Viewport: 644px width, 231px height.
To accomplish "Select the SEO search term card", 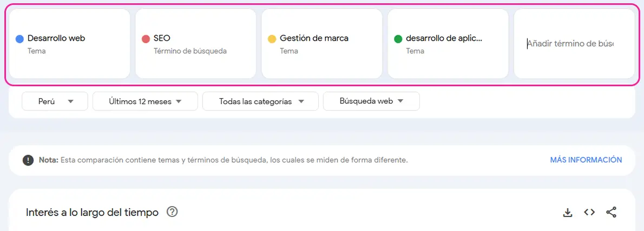I will (x=195, y=43).
